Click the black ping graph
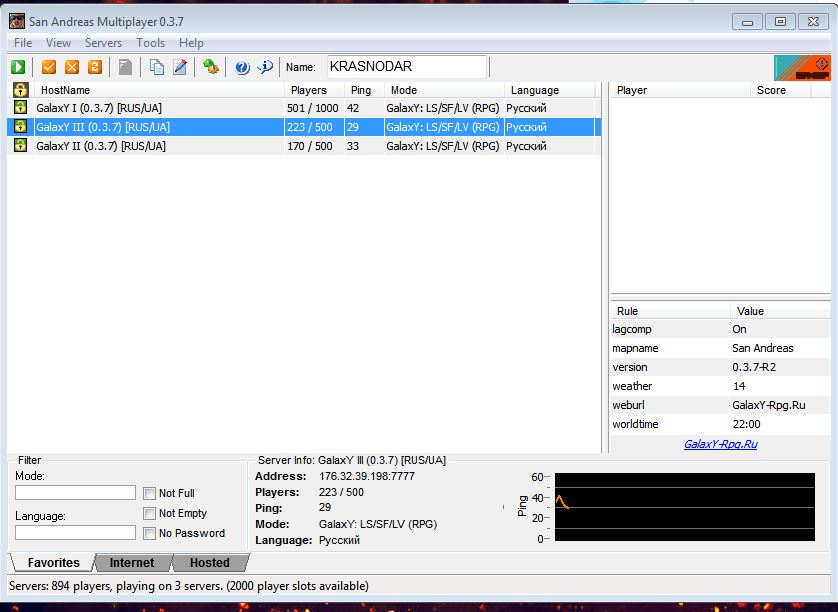This screenshot has height=612, width=838. (x=685, y=507)
